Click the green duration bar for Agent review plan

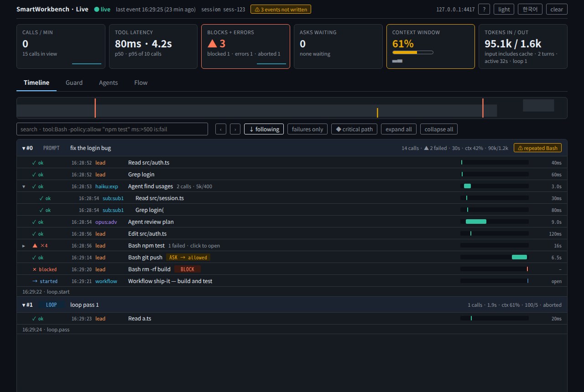(x=476, y=222)
